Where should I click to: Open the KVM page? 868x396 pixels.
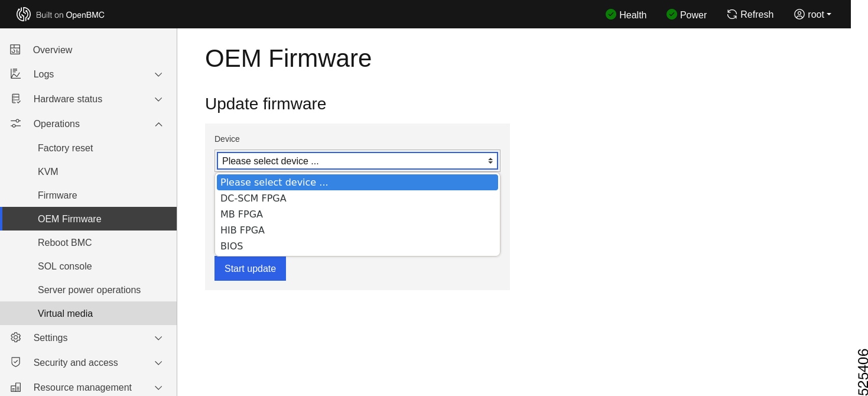pos(48,171)
